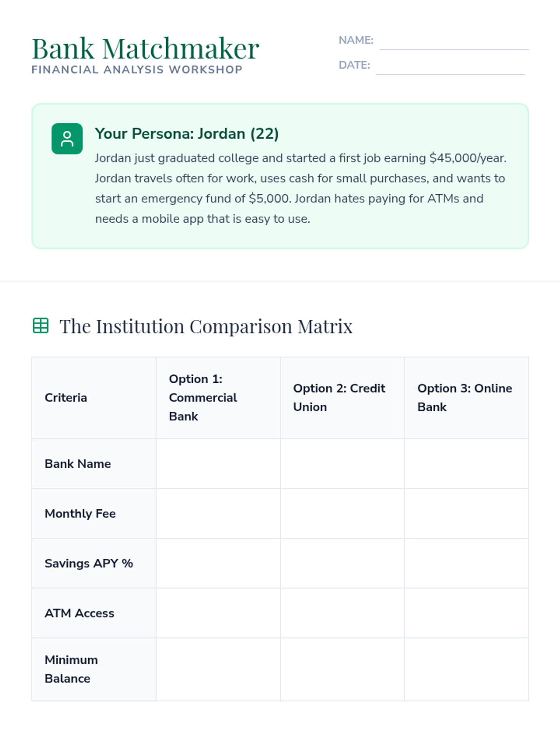Click the Name input line

pos(454,42)
